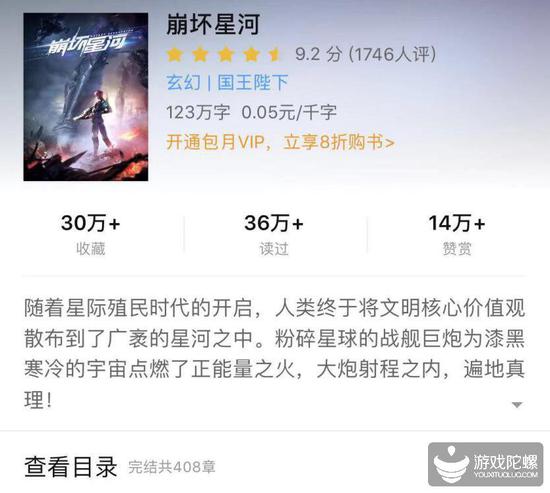Select the first rating star
Screen dimensions: 550x493
coord(175,55)
